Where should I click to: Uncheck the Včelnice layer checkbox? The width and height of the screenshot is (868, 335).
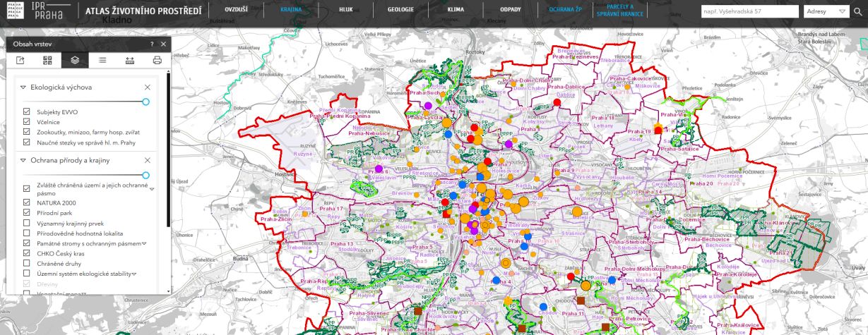pyautogui.click(x=27, y=122)
